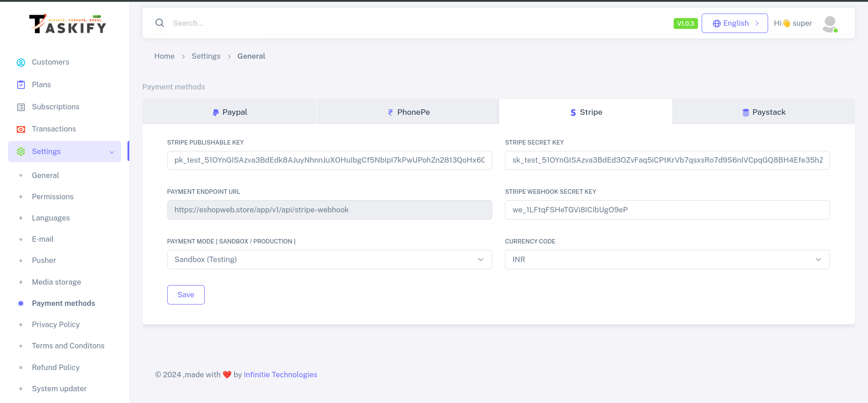Go to Settings in the breadcrumb
The height and width of the screenshot is (403, 868).
tap(206, 56)
